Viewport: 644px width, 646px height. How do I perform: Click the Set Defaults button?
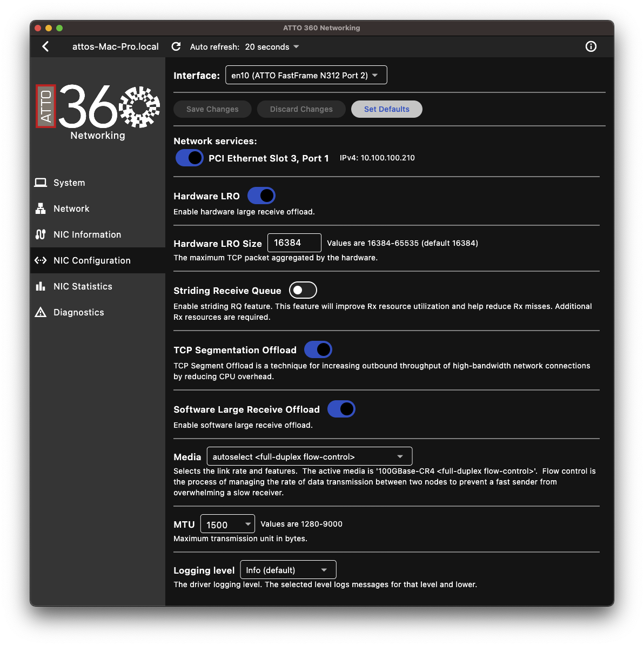point(386,109)
